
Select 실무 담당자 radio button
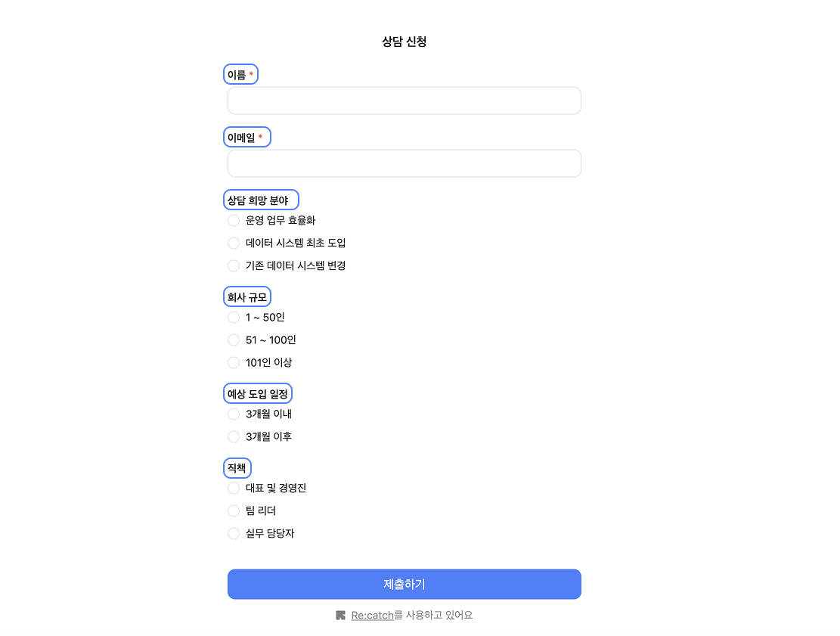[234, 534]
